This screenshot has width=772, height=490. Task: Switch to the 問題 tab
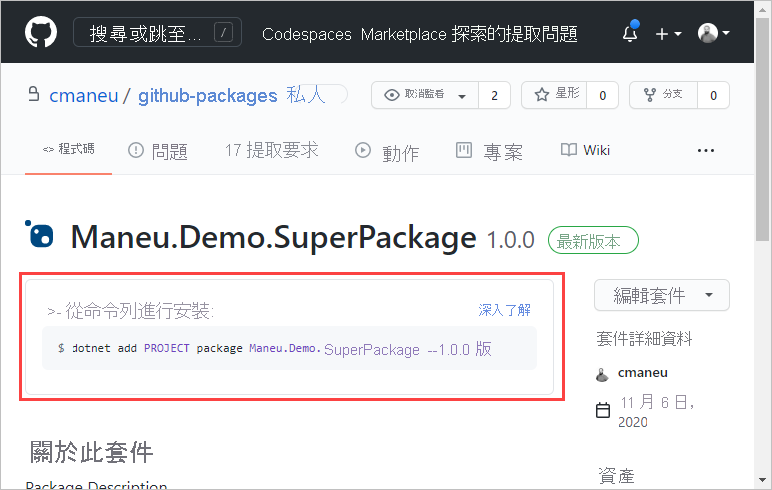158,151
